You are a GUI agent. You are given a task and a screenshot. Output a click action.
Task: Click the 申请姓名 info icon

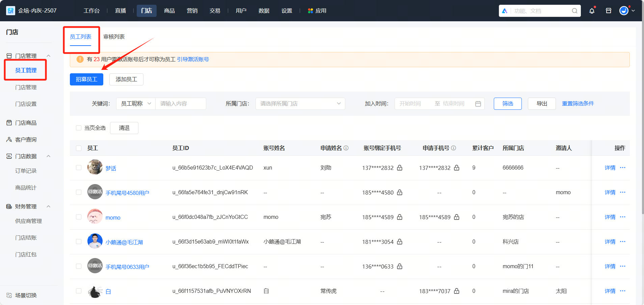tap(346, 148)
